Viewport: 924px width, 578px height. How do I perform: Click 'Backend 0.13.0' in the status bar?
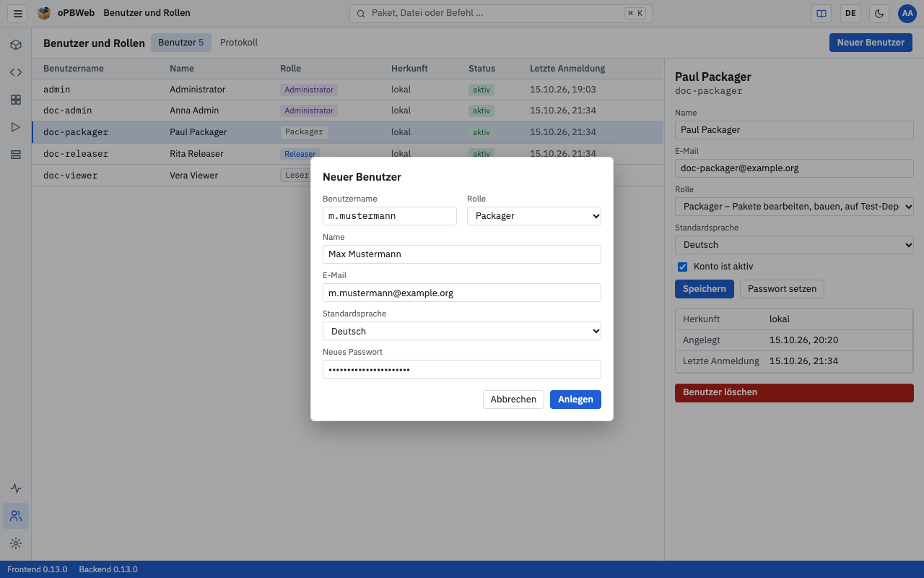click(x=108, y=569)
